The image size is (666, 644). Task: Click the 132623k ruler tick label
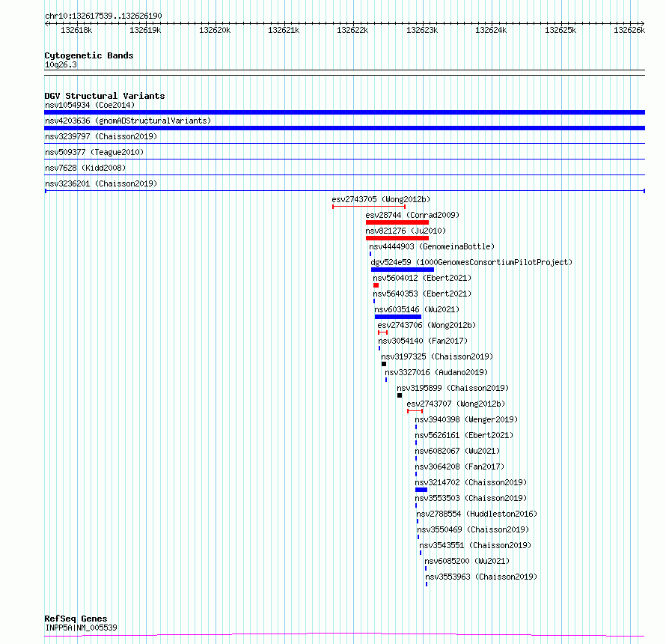(422, 30)
